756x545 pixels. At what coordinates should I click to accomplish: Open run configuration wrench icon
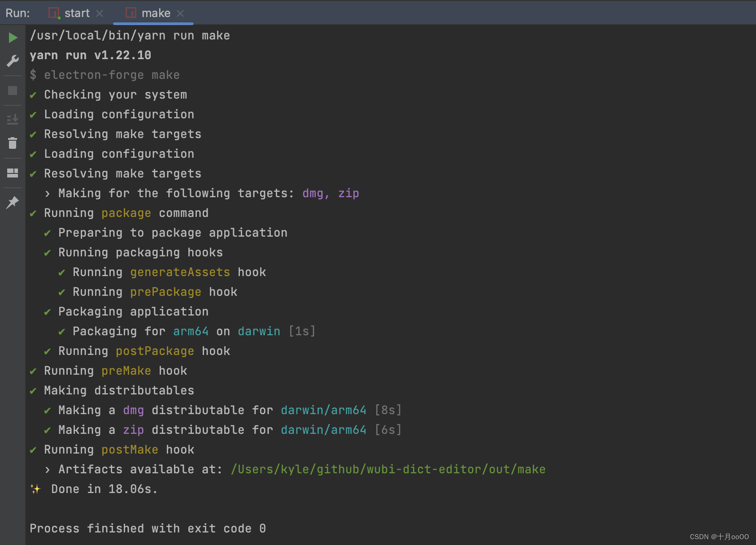[13, 61]
